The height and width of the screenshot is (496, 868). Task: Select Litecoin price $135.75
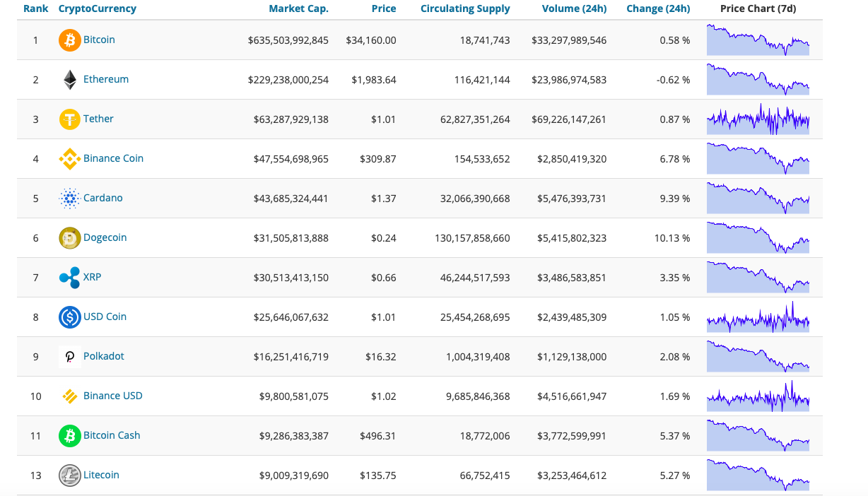tap(377, 476)
